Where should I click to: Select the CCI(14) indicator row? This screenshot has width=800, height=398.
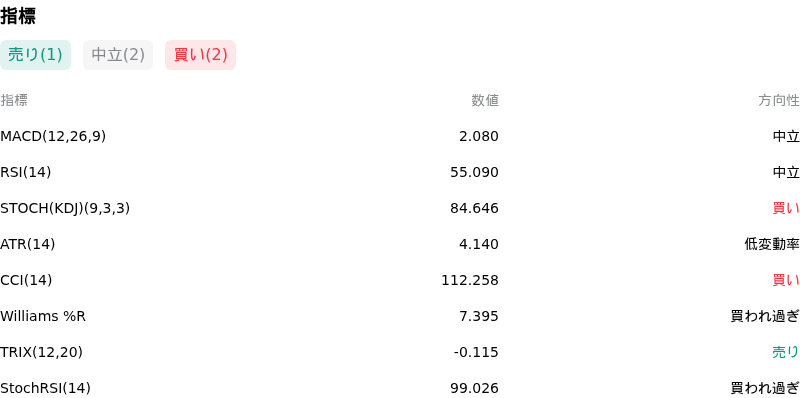tap(400, 281)
